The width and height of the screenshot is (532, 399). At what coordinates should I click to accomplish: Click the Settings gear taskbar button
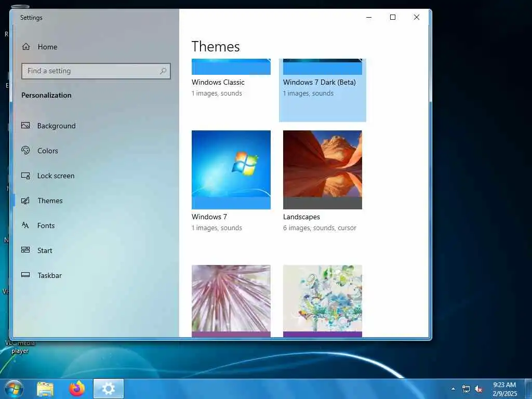[x=109, y=389]
